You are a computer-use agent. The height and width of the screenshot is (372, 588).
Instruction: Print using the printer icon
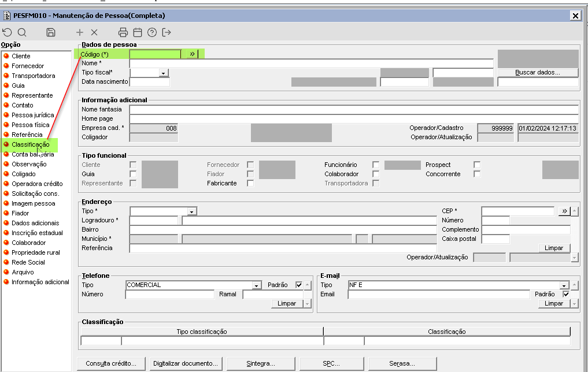(123, 32)
